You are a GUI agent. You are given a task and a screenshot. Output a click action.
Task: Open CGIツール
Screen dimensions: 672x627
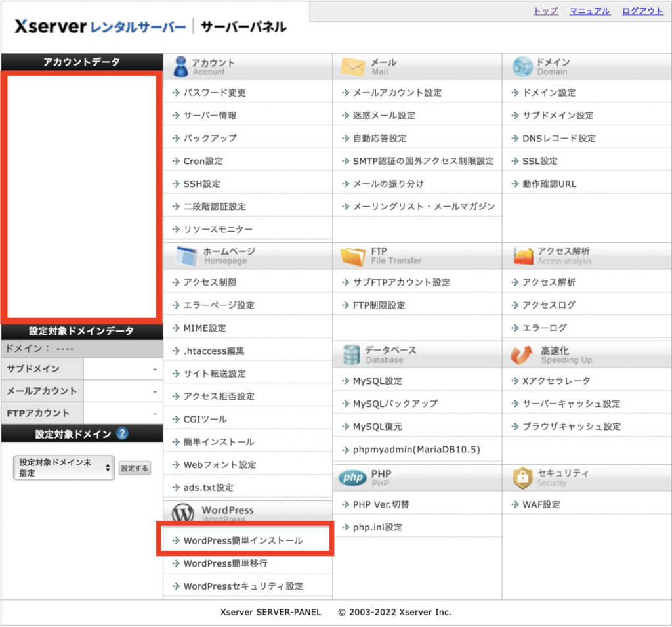coord(205,419)
